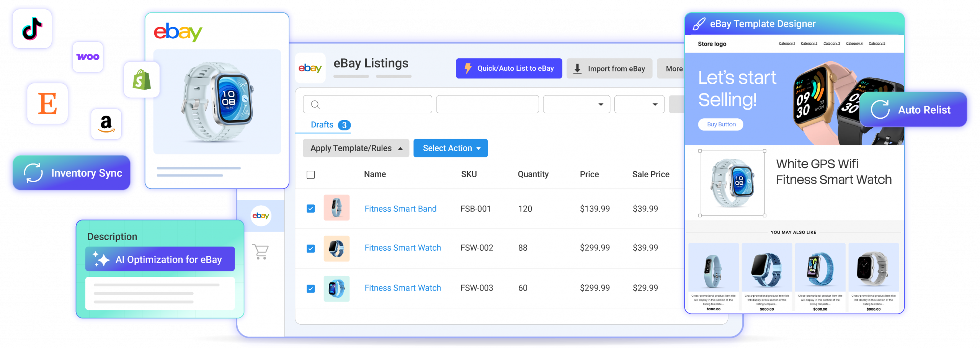
Task: Sort by the SKU column header
Action: click(x=469, y=174)
